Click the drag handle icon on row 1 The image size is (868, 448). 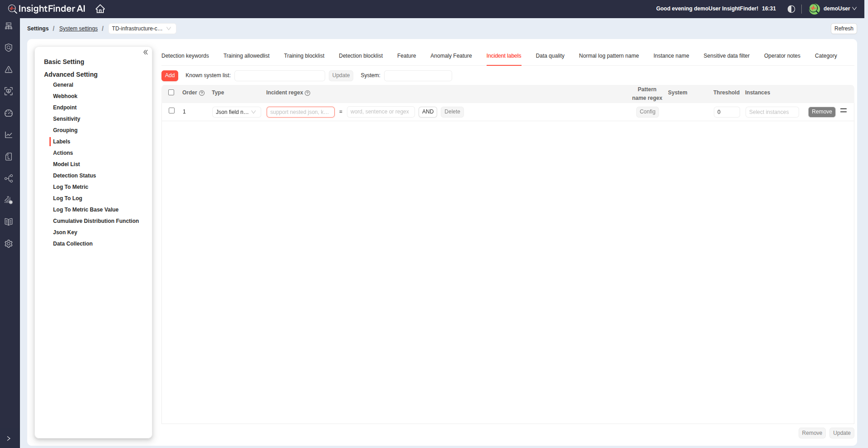(844, 111)
